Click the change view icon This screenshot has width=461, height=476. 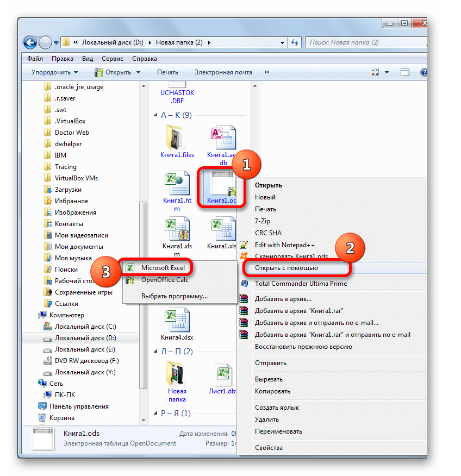click(x=375, y=72)
